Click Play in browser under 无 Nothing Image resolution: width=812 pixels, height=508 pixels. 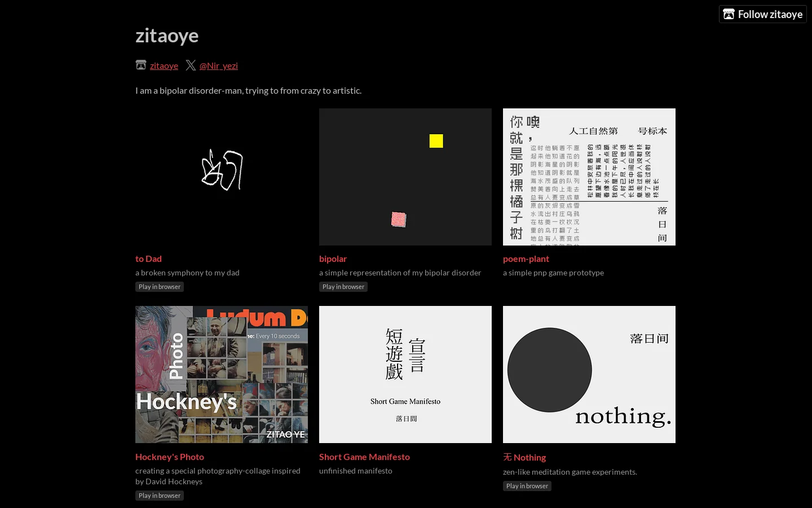pos(527,486)
